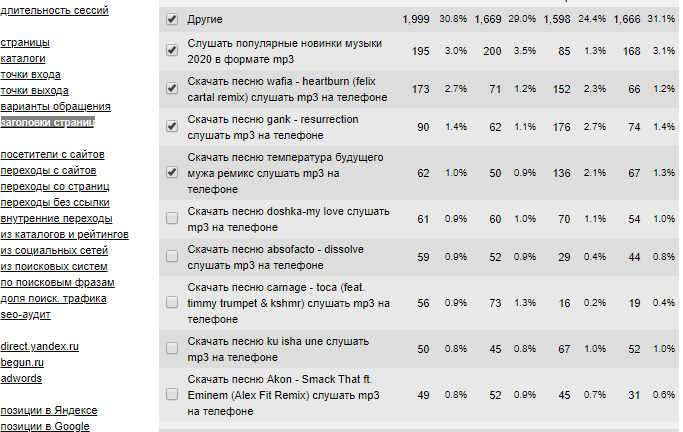Open the "direct.yandex.ru" link

[x=40, y=347]
